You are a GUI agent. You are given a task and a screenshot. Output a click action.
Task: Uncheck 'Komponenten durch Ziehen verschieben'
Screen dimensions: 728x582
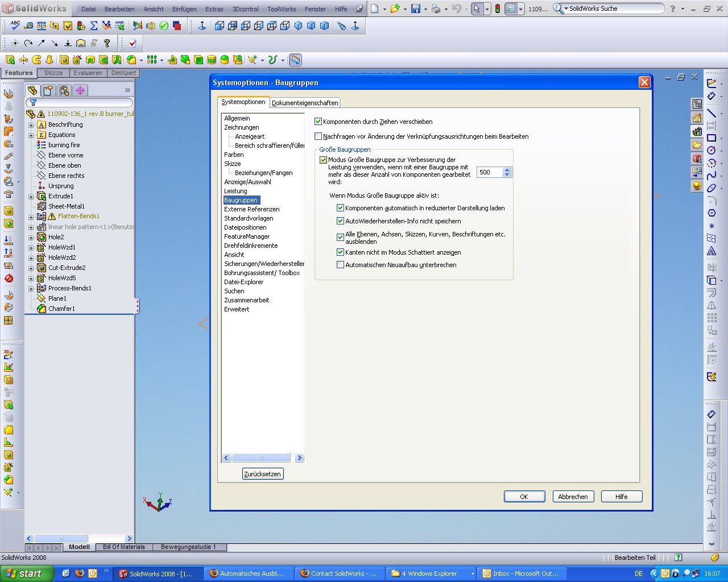click(x=318, y=122)
